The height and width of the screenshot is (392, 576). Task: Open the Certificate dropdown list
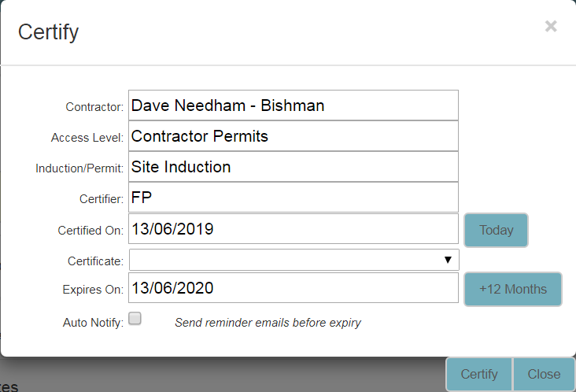[x=293, y=260]
